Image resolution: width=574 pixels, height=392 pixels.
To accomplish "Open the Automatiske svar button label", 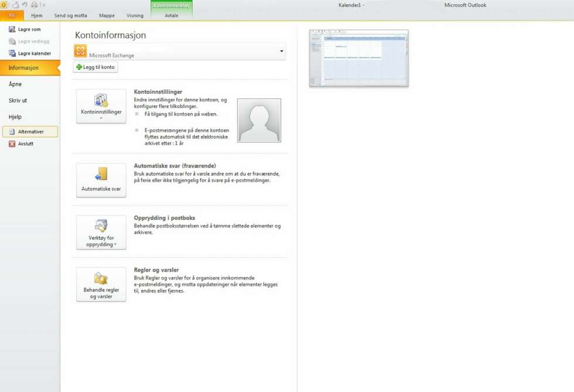I will click(101, 189).
